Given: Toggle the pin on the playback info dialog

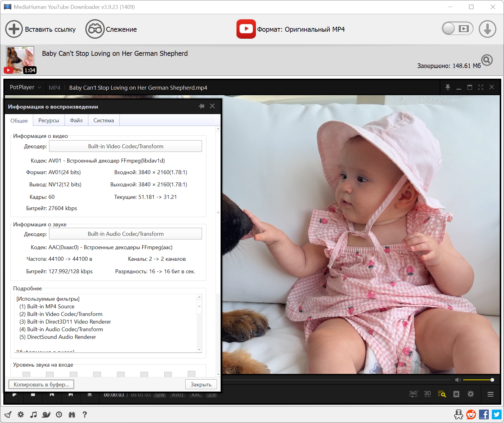Looking at the screenshot, I should (201, 106).
